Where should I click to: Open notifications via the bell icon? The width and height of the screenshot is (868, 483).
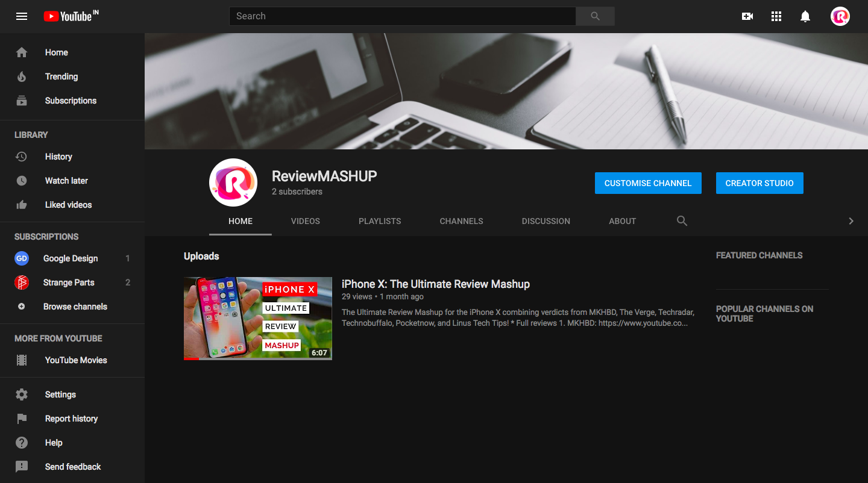(805, 16)
